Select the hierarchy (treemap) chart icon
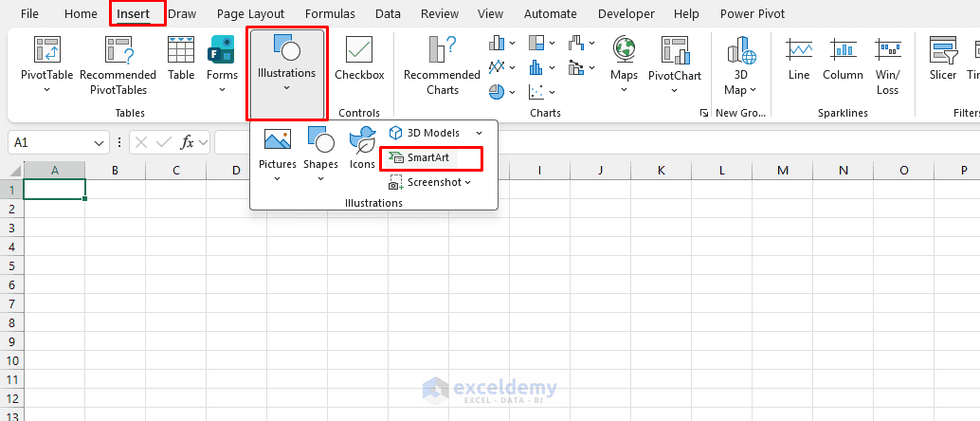This screenshot has height=421, width=980. [536, 44]
